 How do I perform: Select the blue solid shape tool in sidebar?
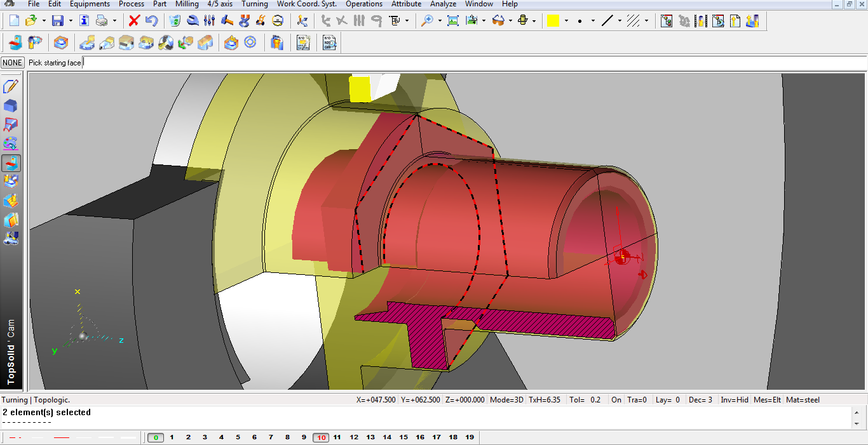click(11, 106)
